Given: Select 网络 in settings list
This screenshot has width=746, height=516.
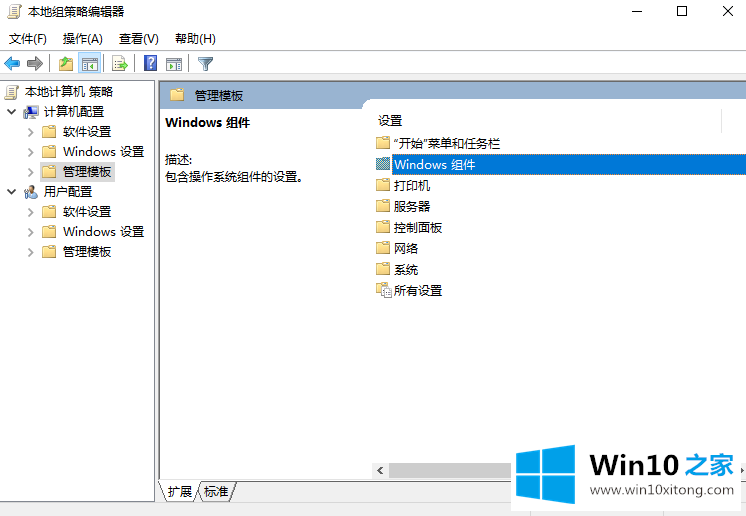Looking at the screenshot, I should [x=406, y=248].
